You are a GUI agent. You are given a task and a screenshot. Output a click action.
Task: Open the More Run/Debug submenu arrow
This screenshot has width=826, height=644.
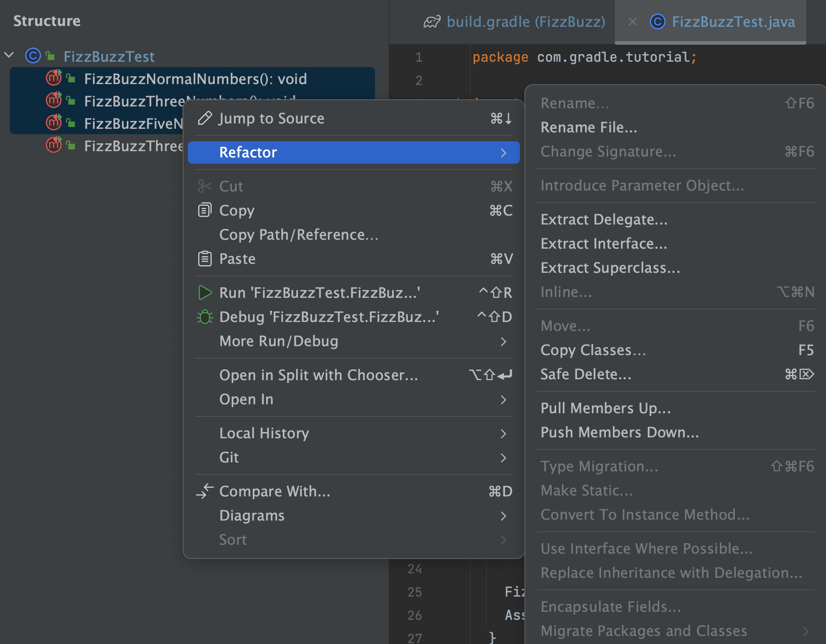coord(504,342)
